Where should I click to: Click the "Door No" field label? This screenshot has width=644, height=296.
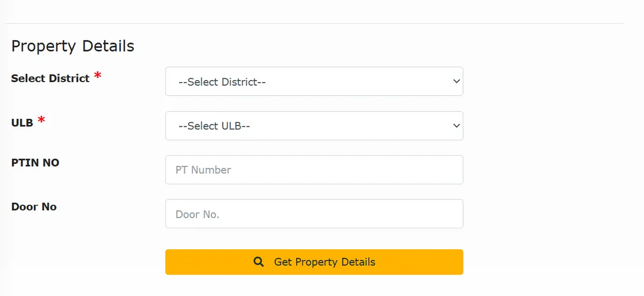pos(34,207)
